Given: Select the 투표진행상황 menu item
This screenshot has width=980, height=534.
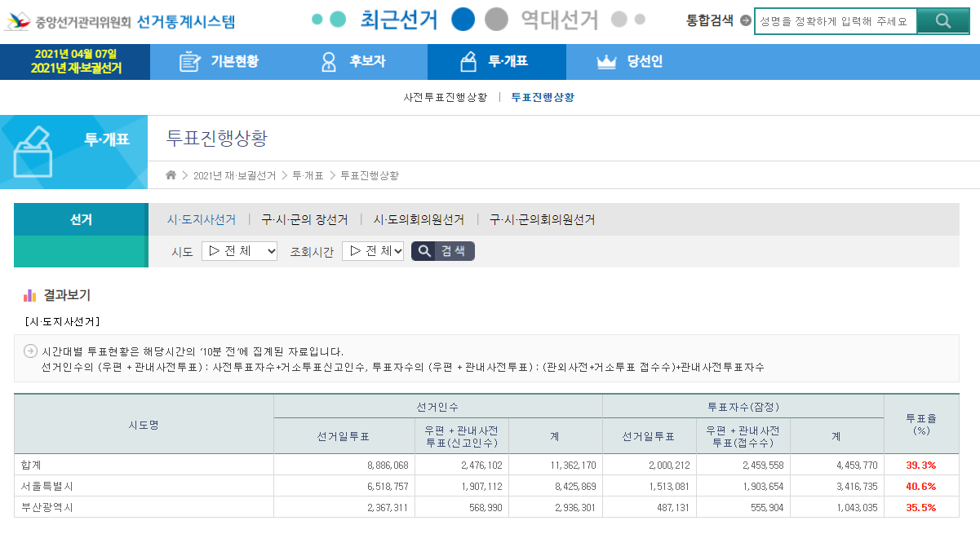Looking at the screenshot, I should click(x=543, y=96).
